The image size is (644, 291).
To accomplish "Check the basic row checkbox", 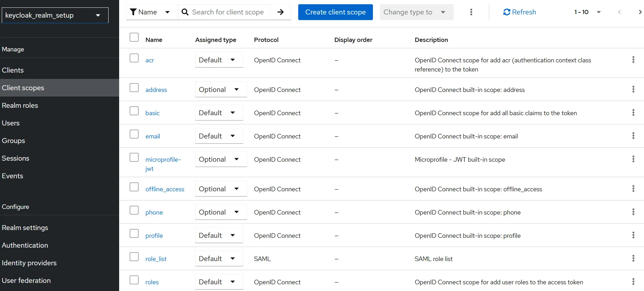I will [x=134, y=111].
